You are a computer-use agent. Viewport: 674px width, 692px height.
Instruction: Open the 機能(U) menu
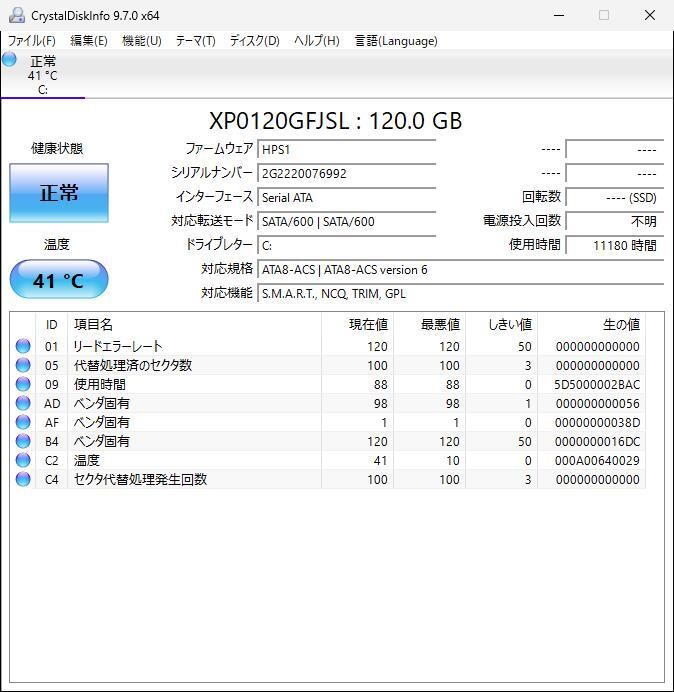pos(142,41)
